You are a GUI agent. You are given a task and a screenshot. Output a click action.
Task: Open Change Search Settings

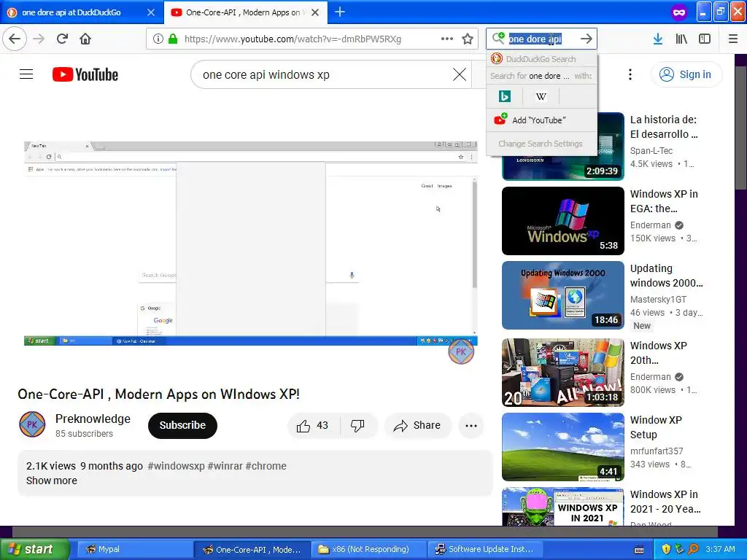pyautogui.click(x=541, y=144)
